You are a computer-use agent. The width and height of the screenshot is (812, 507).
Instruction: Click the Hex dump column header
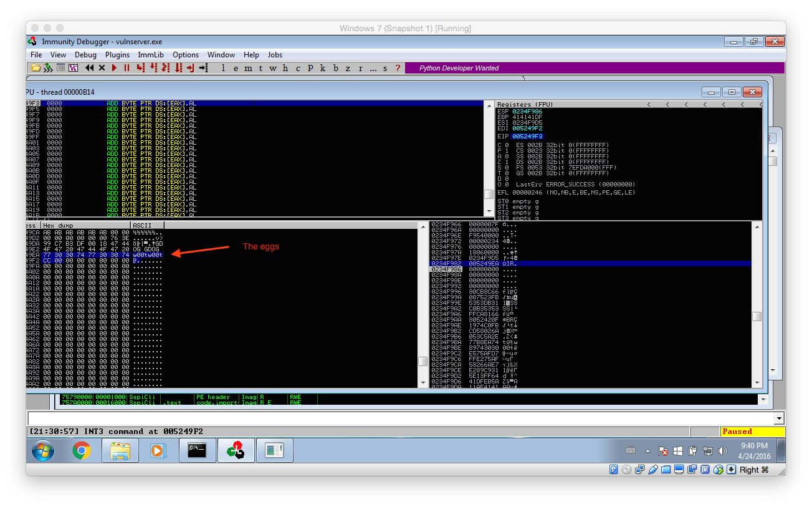[x=86, y=225]
